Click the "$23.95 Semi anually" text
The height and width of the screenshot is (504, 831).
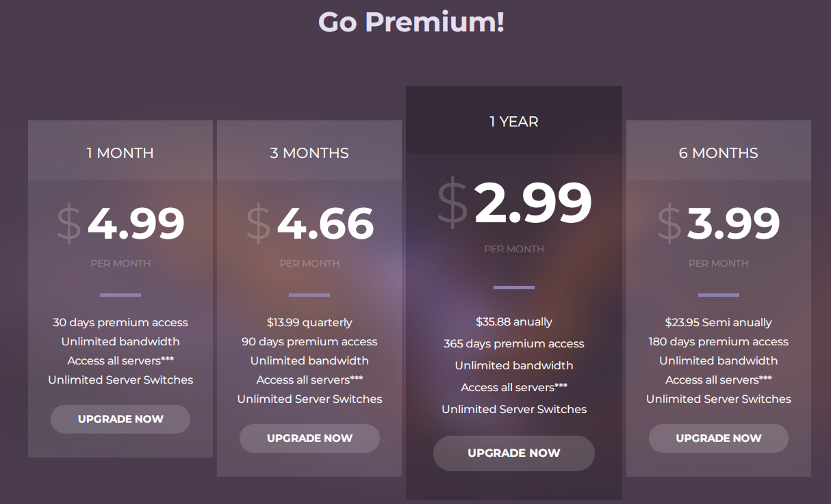(719, 322)
